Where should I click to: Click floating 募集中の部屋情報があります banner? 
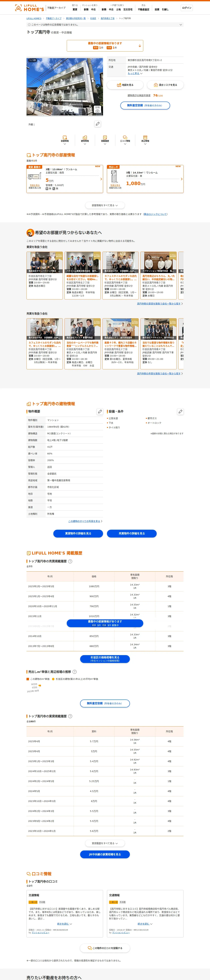tap(105, 623)
